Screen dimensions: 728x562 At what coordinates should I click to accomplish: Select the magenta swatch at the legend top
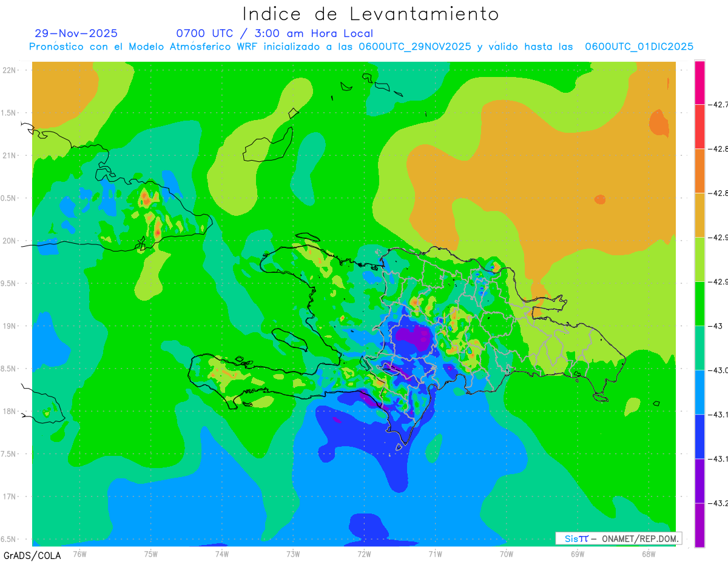[699, 82]
